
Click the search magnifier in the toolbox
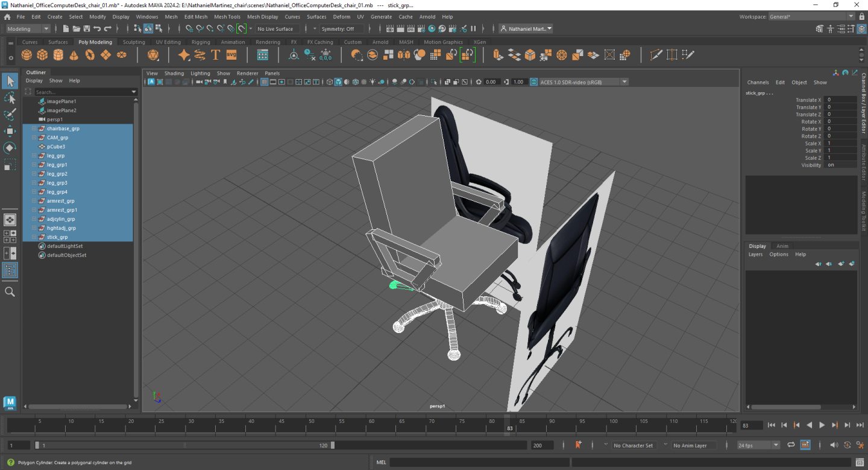pos(10,292)
